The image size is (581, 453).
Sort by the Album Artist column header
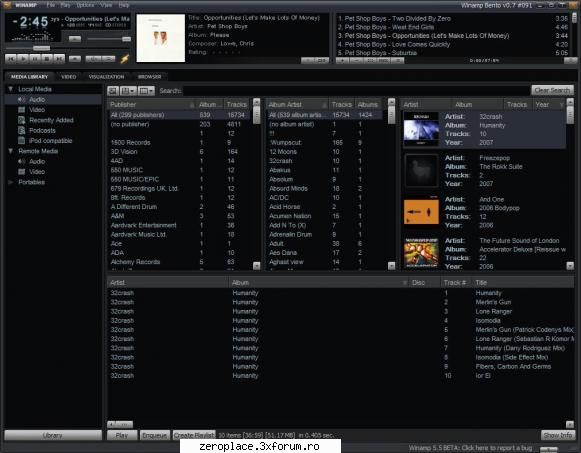pos(298,104)
